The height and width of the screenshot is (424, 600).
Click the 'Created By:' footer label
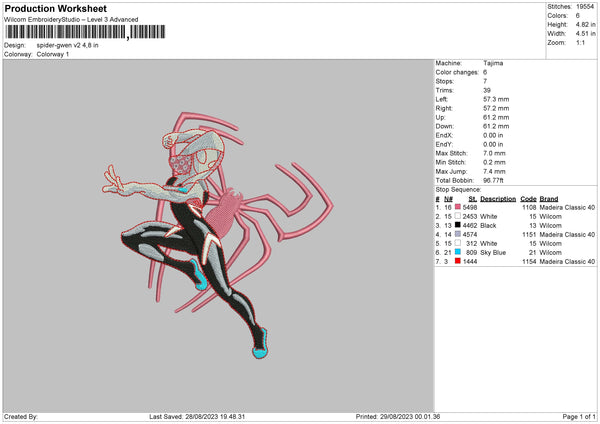21,417
